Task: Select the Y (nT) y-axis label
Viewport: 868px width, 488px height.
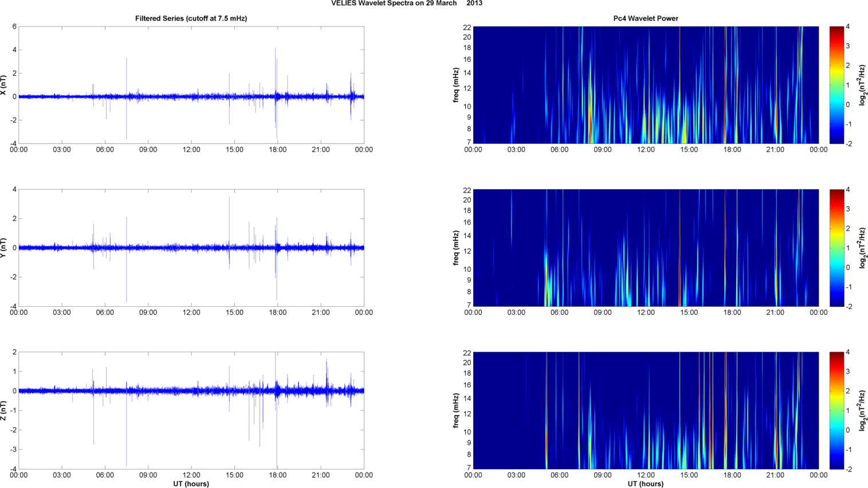Action: [x=4, y=248]
